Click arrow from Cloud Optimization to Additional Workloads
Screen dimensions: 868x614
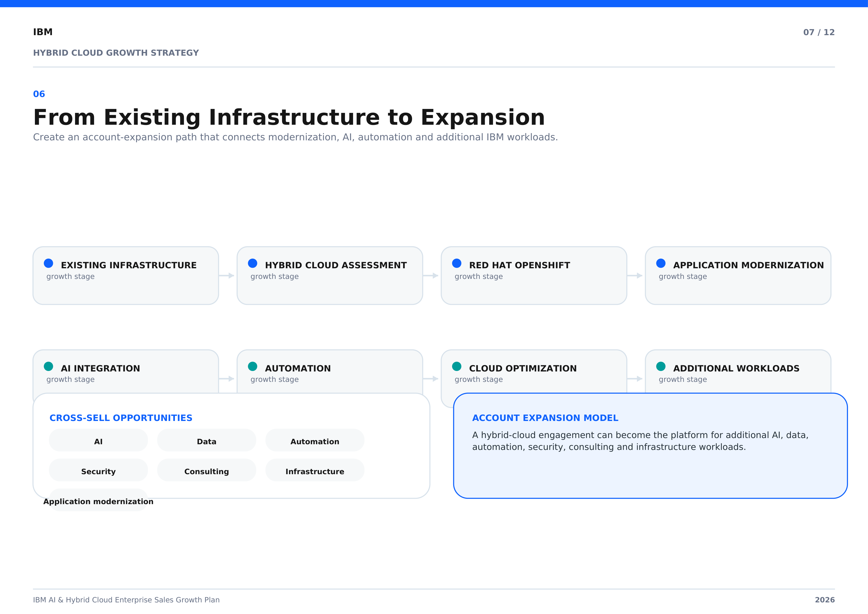635,378
